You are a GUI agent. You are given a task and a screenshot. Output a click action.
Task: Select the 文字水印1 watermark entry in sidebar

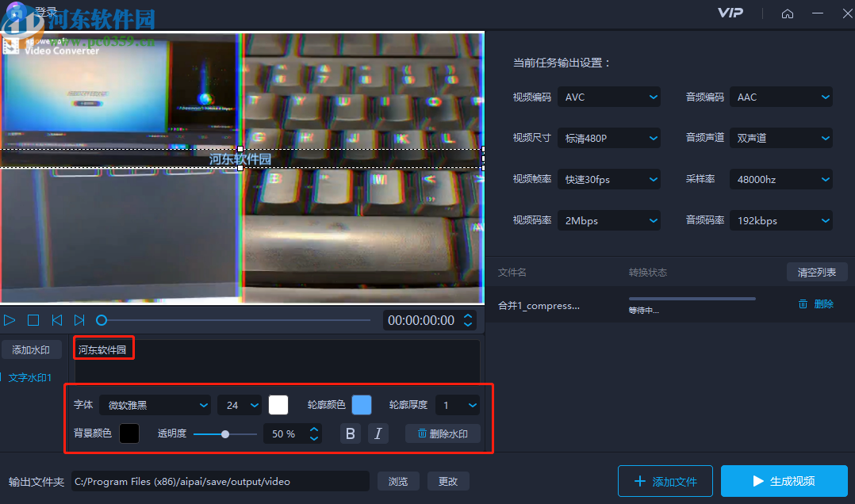tap(30, 377)
